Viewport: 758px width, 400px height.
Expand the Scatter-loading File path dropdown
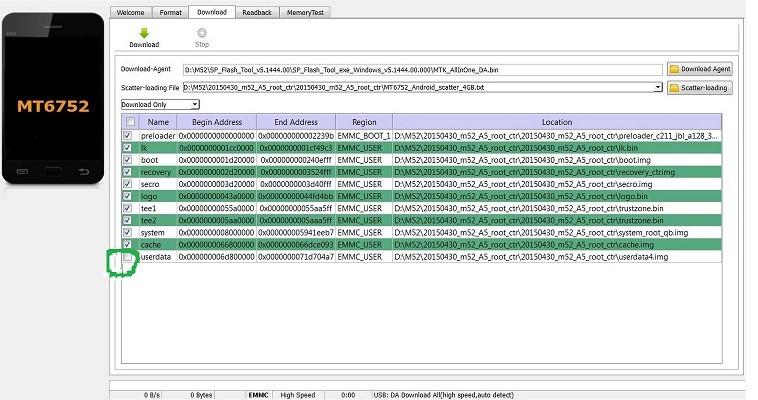[658, 88]
